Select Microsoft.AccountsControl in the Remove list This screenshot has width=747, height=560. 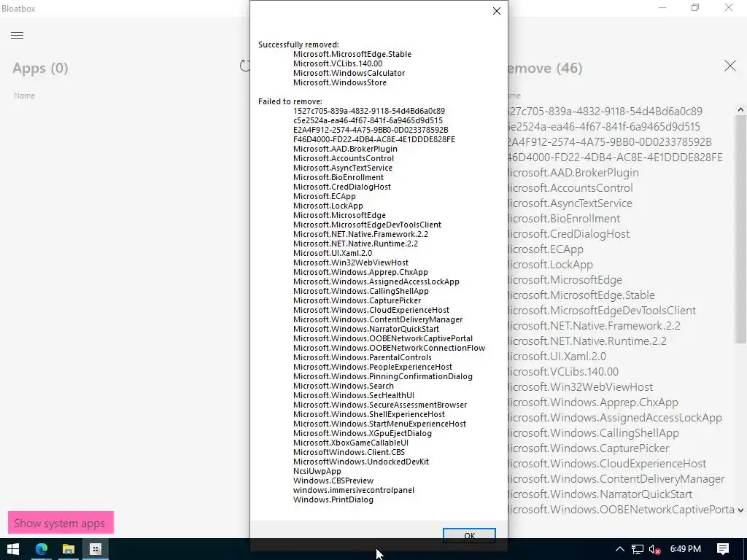pyautogui.click(x=570, y=187)
